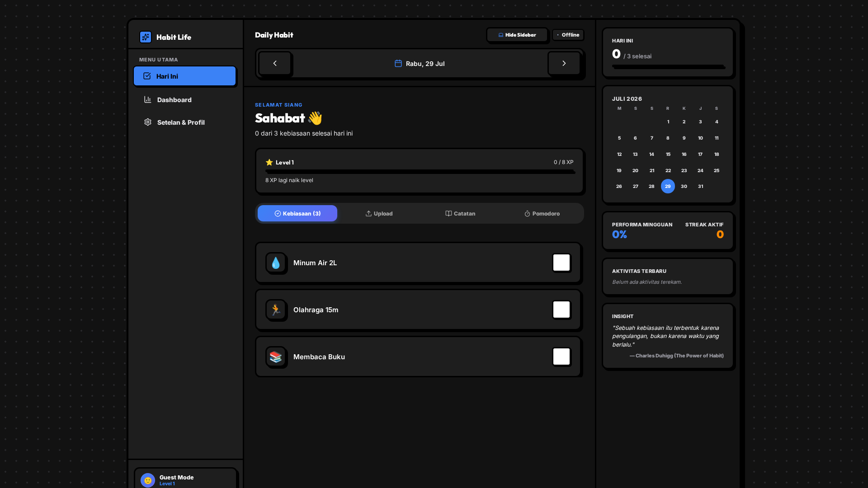Select July 10 in the calendar
Viewport: 868px width, 488px height.
(700, 138)
